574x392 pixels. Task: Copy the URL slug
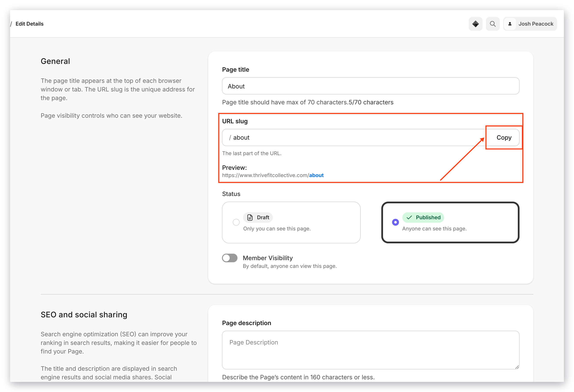tap(504, 137)
